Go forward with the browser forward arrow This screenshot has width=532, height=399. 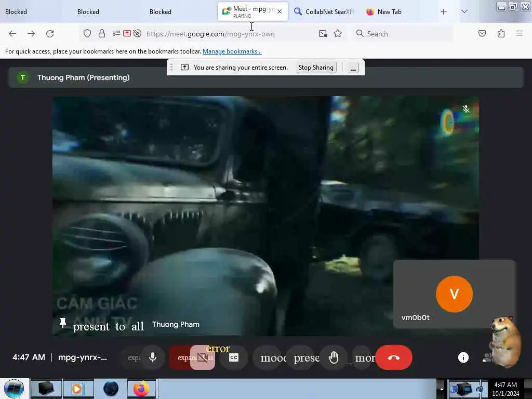pyautogui.click(x=31, y=34)
